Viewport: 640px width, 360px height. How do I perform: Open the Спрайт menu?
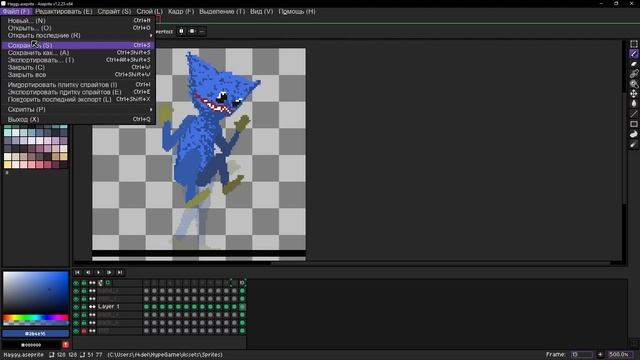[114, 11]
